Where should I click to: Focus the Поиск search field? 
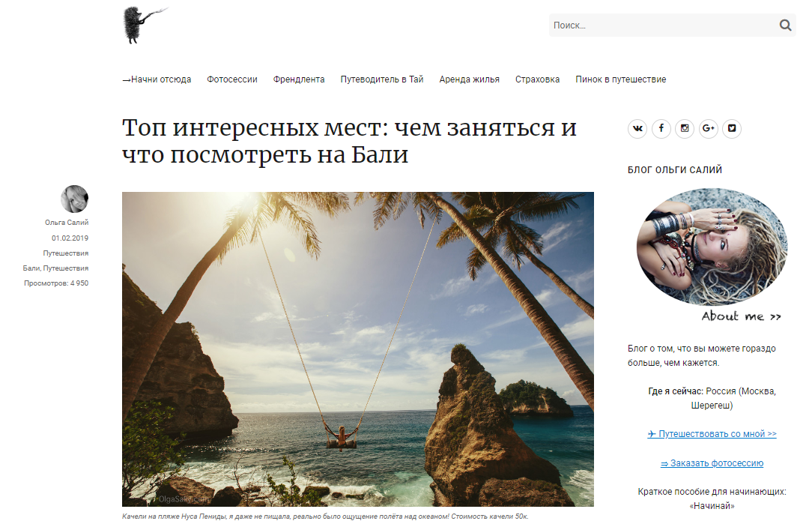pyautogui.click(x=663, y=25)
